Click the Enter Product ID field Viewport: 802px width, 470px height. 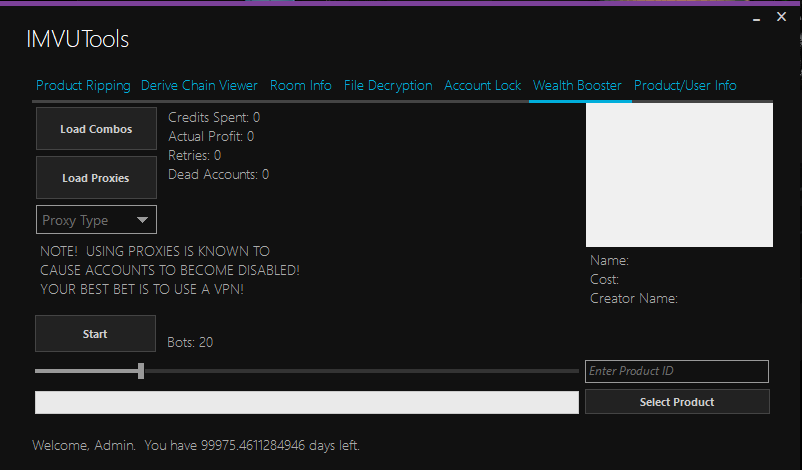[x=677, y=371]
